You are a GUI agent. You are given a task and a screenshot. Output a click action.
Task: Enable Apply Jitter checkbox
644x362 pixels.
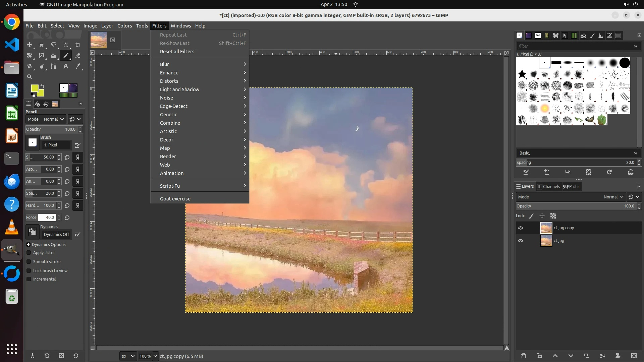(29, 253)
